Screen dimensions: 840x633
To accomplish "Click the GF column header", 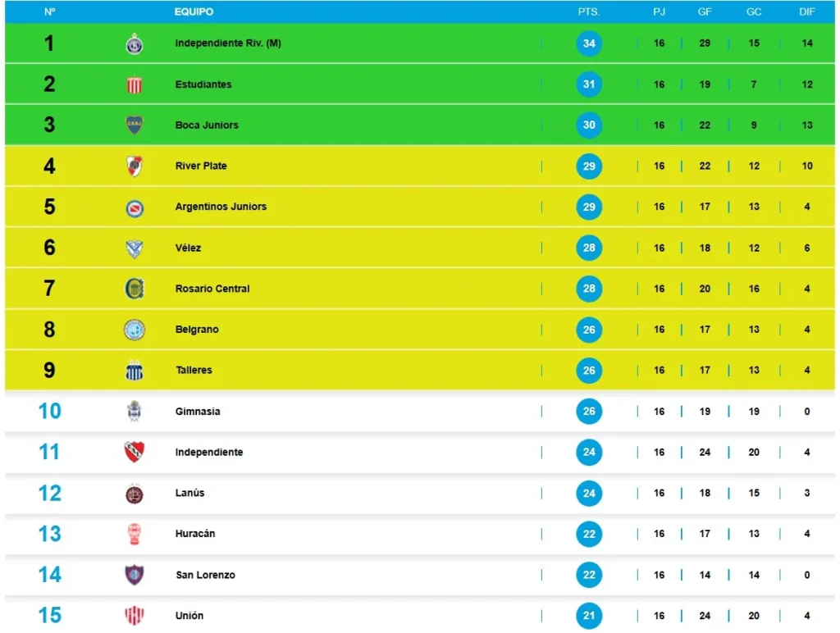I will [x=705, y=11].
